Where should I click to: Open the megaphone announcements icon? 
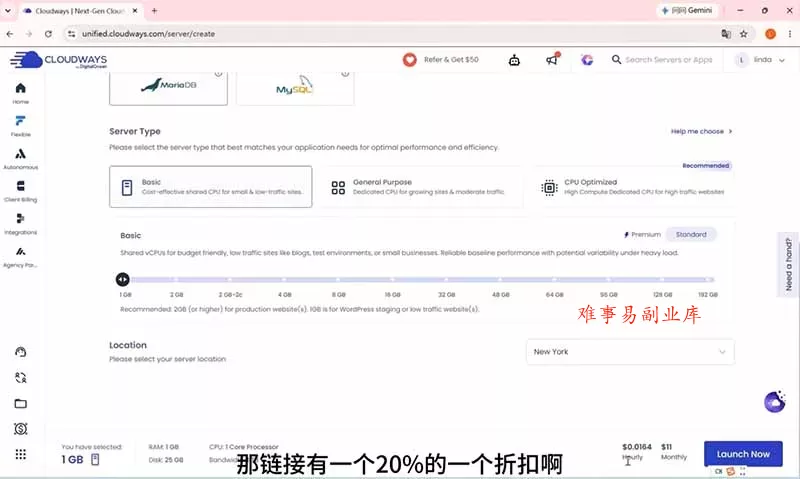click(552, 60)
